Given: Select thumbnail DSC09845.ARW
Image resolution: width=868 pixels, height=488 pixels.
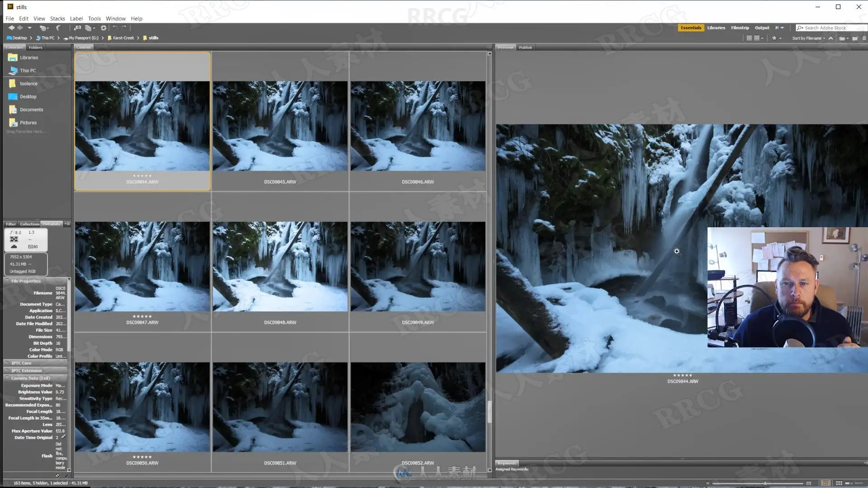Looking at the screenshot, I should pyautogui.click(x=280, y=126).
